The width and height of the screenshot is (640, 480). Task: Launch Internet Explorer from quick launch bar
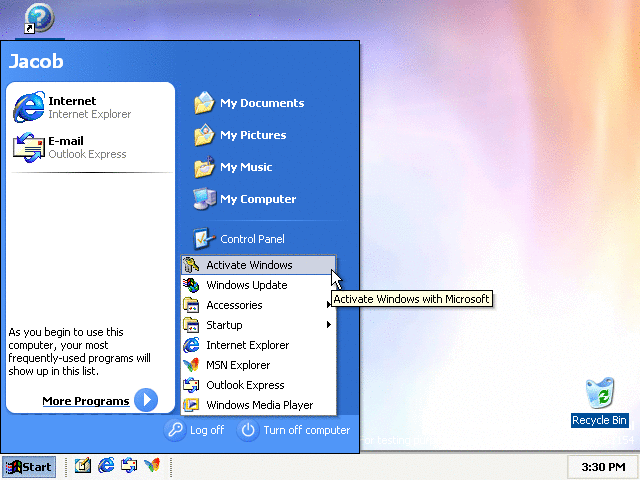click(x=106, y=465)
